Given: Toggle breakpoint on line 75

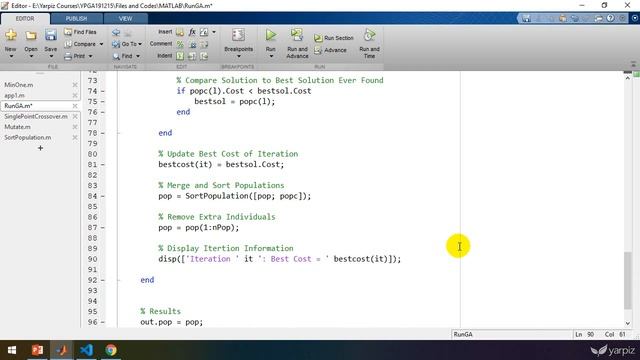Looking at the screenshot, I should coord(103,102).
